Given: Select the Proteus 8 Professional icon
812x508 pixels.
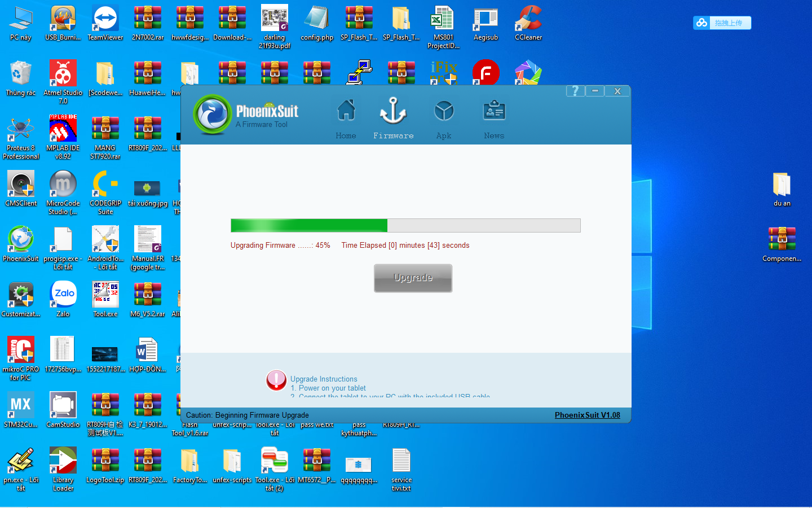Looking at the screenshot, I should coord(21,138).
